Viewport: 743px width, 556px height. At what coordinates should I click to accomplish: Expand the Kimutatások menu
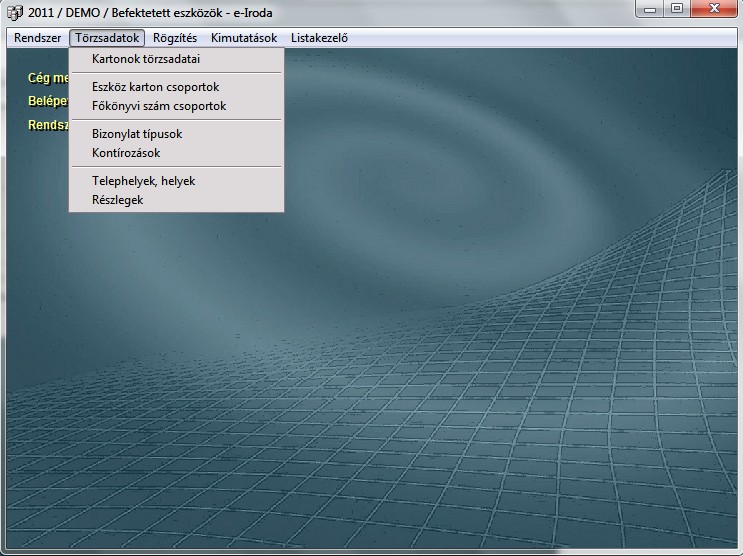click(244, 38)
